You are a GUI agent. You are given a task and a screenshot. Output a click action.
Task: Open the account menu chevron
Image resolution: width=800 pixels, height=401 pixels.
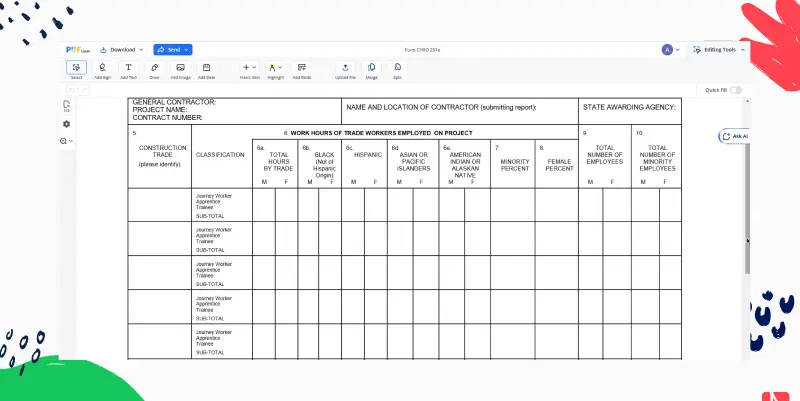point(678,50)
